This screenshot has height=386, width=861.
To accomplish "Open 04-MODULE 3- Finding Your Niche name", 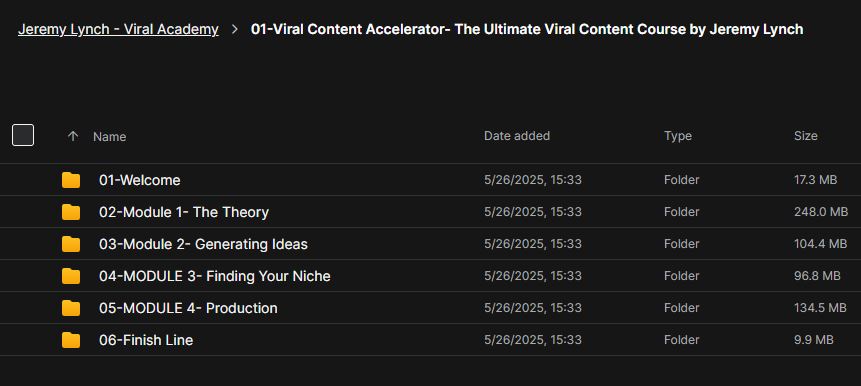I will (x=215, y=276).
